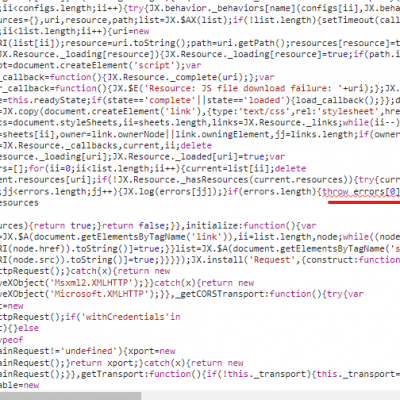
Task: Click the 'complete' state string
Action: click(x=170, y=100)
